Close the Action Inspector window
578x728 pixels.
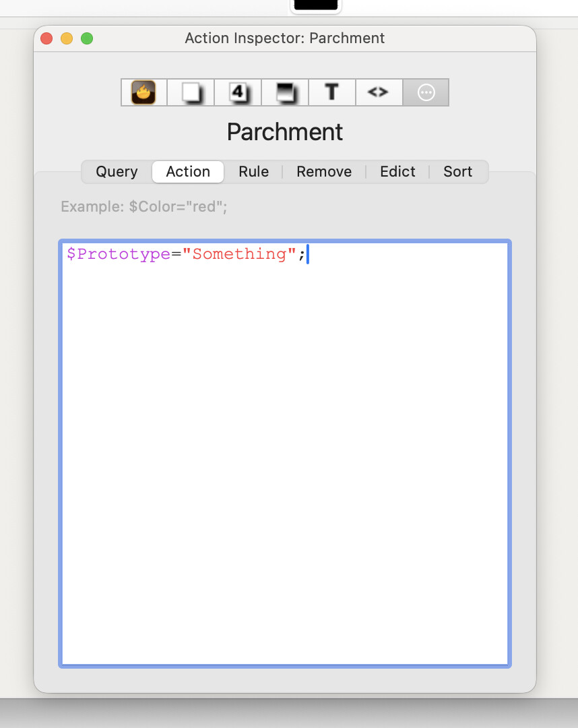[x=46, y=38]
